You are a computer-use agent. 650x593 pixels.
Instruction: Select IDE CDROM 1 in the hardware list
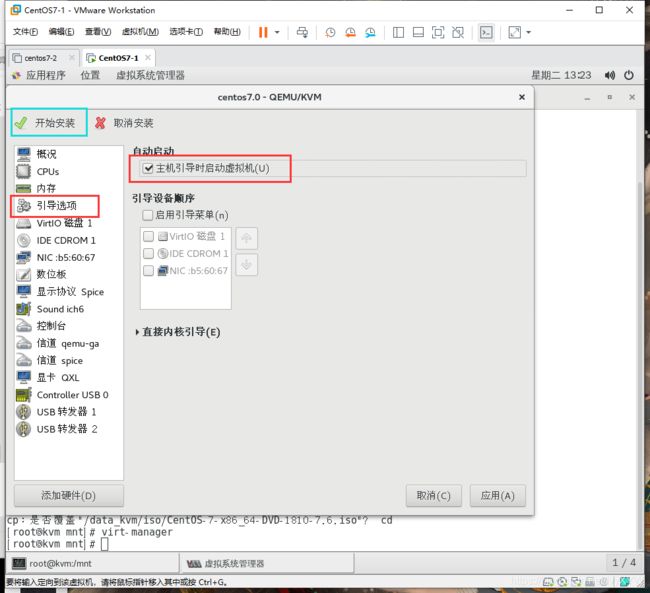69,240
